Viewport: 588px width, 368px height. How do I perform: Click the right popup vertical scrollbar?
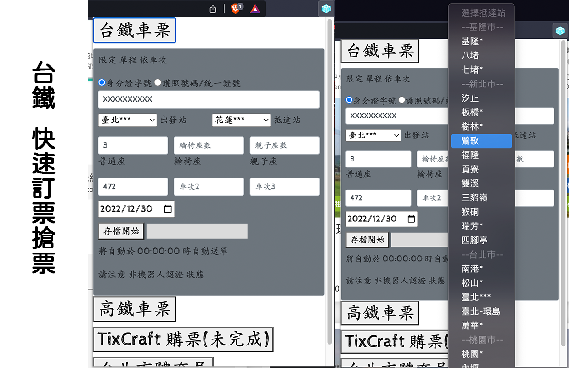click(x=564, y=193)
